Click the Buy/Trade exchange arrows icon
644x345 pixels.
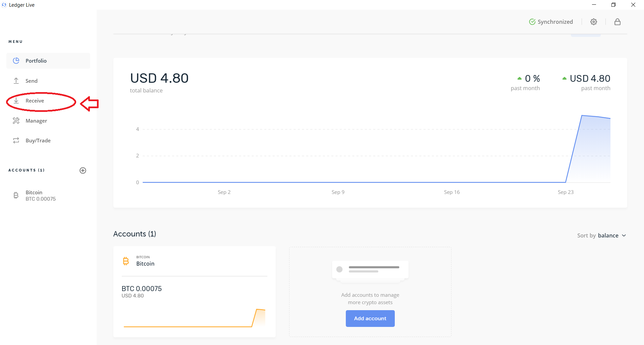click(x=16, y=140)
